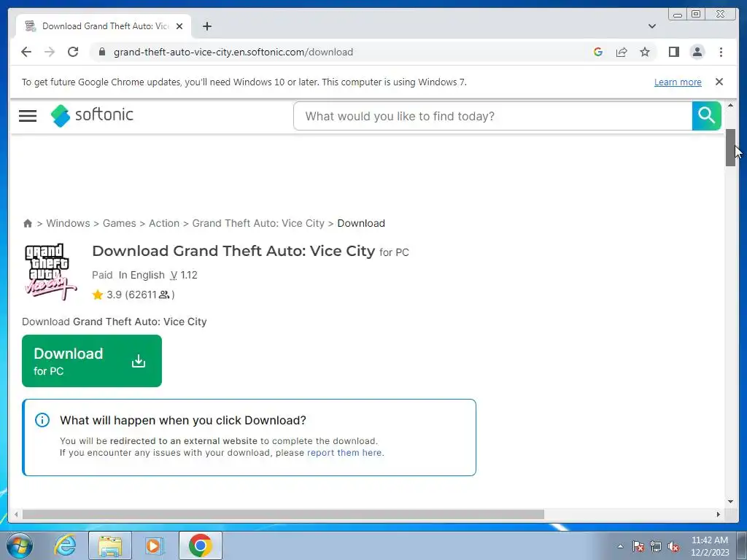Open Games breadcrumb link
The width and height of the screenshot is (747, 560).
(119, 223)
